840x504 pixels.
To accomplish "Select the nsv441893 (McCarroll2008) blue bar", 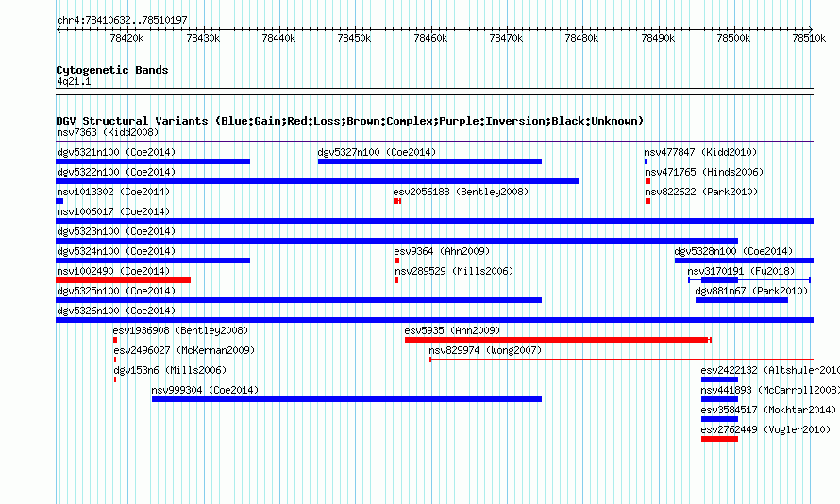I will click(x=719, y=399).
